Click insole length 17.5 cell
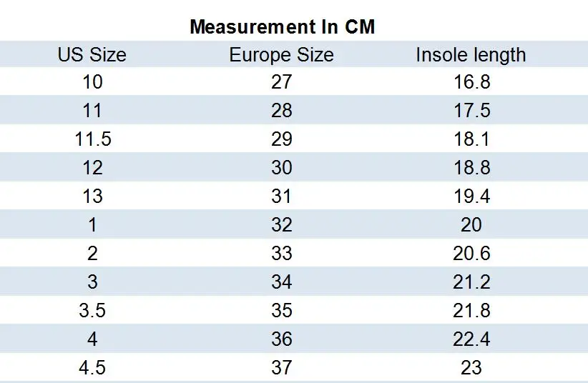The image size is (588, 383). click(471, 111)
